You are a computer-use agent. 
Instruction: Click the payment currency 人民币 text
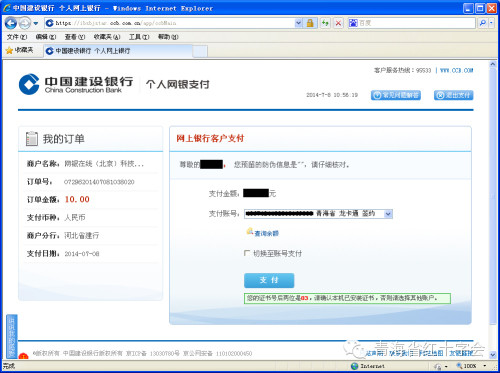tap(75, 218)
